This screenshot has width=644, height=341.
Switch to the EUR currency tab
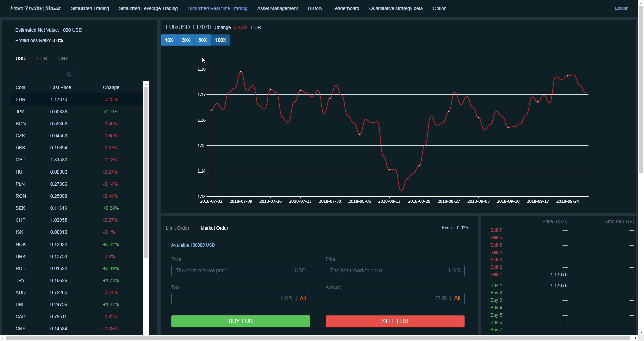click(x=42, y=58)
